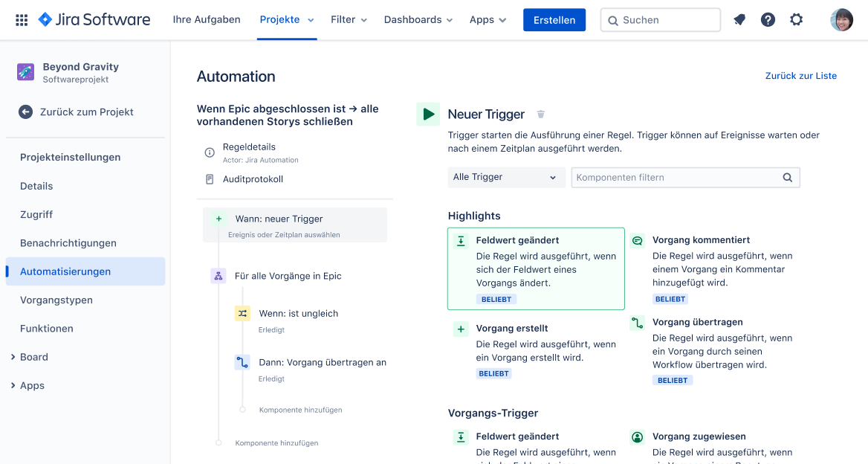Click the help question mark icon
Viewport: 868px width, 464px height.
coord(768,19)
